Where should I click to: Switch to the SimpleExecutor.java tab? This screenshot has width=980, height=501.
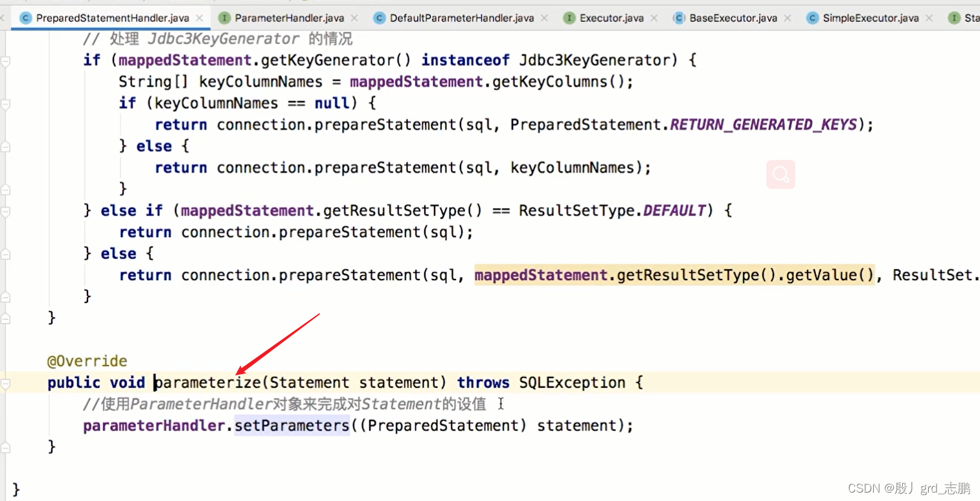871,18
